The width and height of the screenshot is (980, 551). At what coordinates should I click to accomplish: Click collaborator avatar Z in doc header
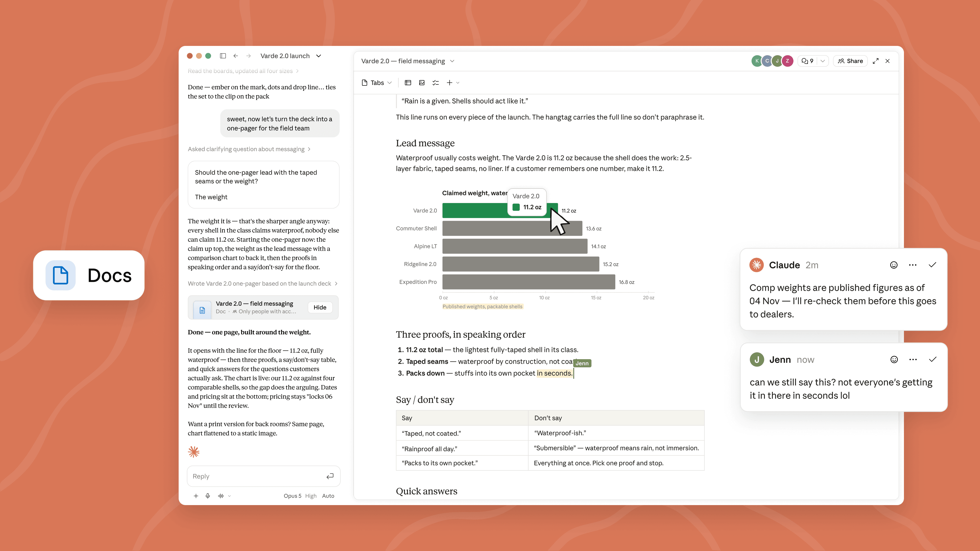pyautogui.click(x=787, y=61)
